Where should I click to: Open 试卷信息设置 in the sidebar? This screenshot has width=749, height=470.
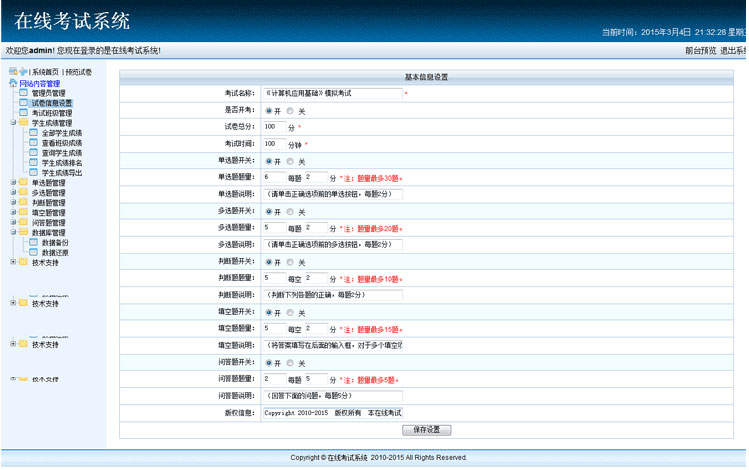51,103
